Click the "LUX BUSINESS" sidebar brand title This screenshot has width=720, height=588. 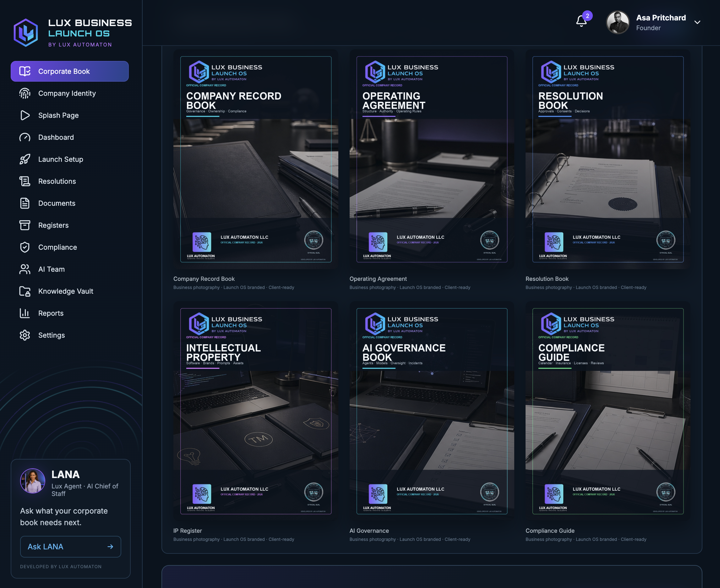tap(90, 23)
